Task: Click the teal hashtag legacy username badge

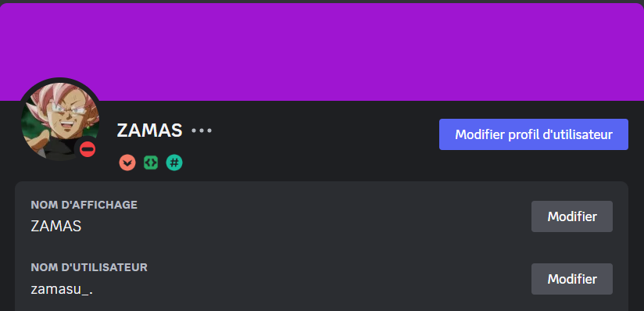Action: click(174, 163)
